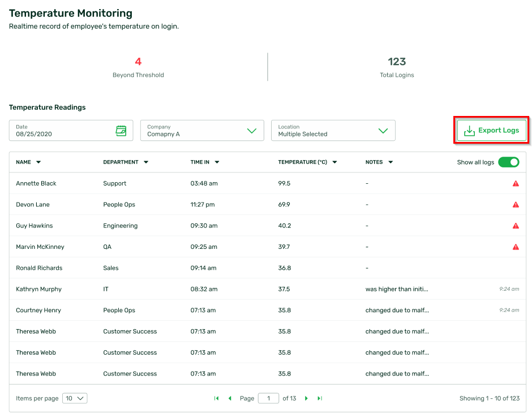Click warning icon on Devon Lane row
Screen dimensions: 532x418
[x=516, y=205]
